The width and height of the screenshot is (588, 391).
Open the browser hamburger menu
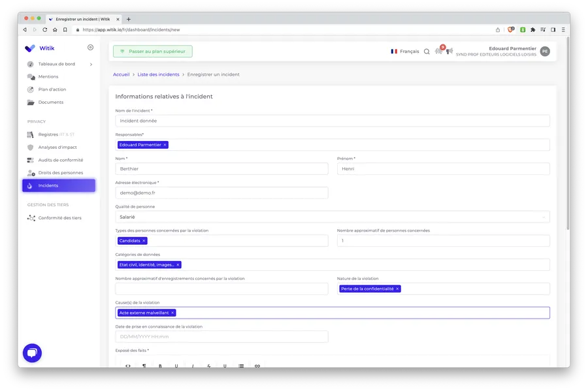[563, 29]
